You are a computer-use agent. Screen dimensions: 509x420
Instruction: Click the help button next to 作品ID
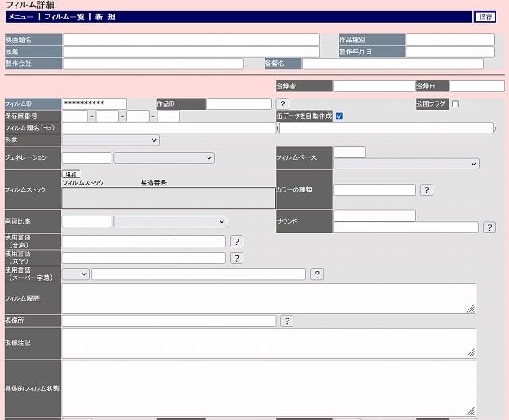coord(282,103)
